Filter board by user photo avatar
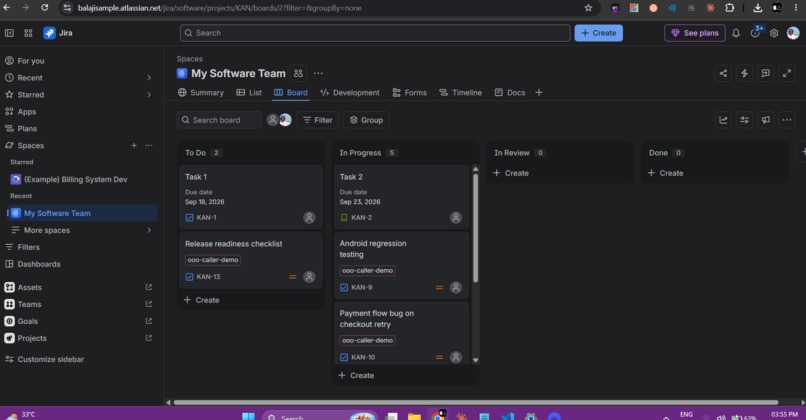The width and height of the screenshot is (806, 420). pyautogui.click(x=285, y=120)
